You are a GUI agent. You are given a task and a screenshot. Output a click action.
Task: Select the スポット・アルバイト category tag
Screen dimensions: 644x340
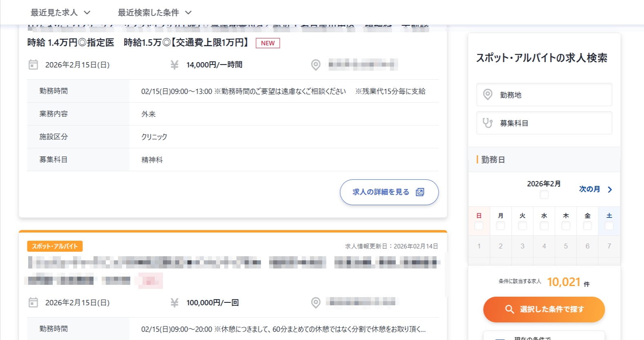(55, 246)
